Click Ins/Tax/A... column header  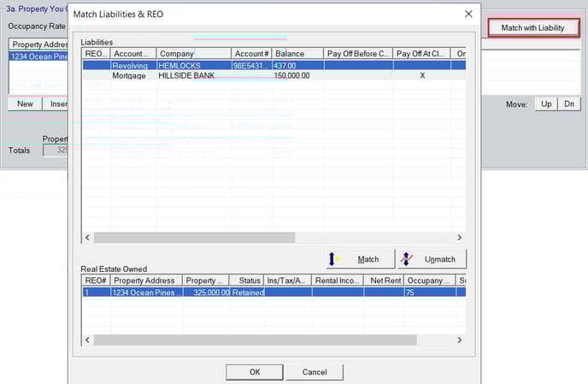288,281
